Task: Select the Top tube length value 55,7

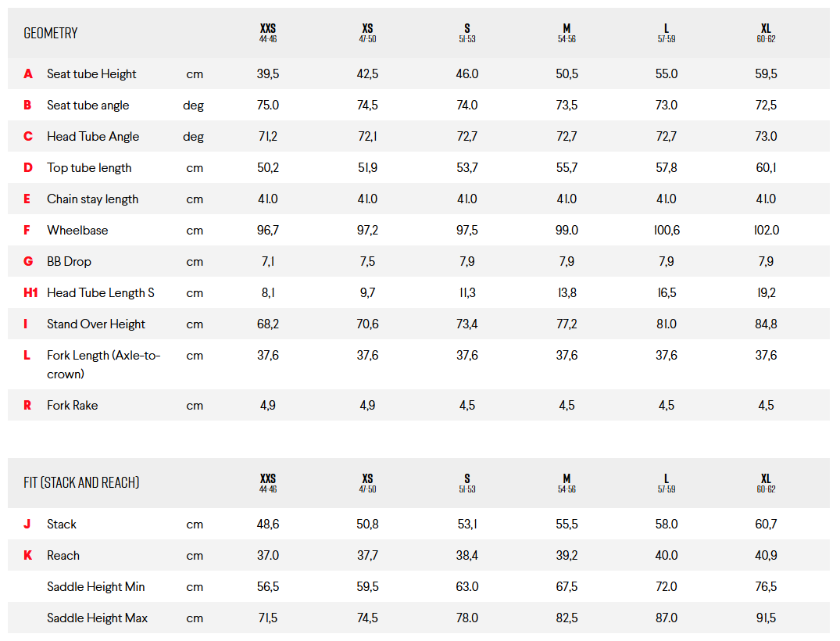Action: (567, 167)
